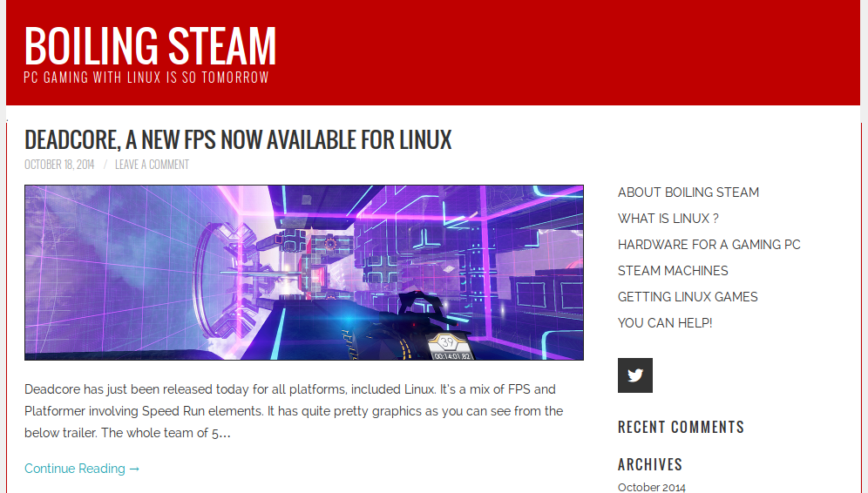The width and height of the screenshot is (868, 493).
Task: Navigate to Getting Linux Games
Action: 688,297
